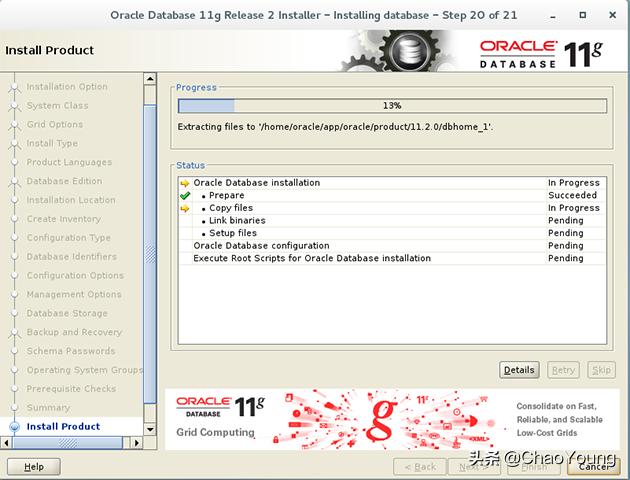Select Operating System Groups step in sidebar
630x480 pixels.
click(84, 370)
